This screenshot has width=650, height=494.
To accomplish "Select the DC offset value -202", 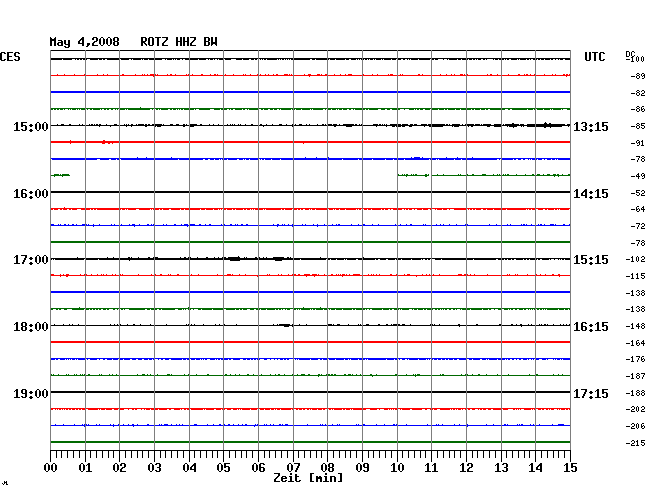I will coord(635,409).
